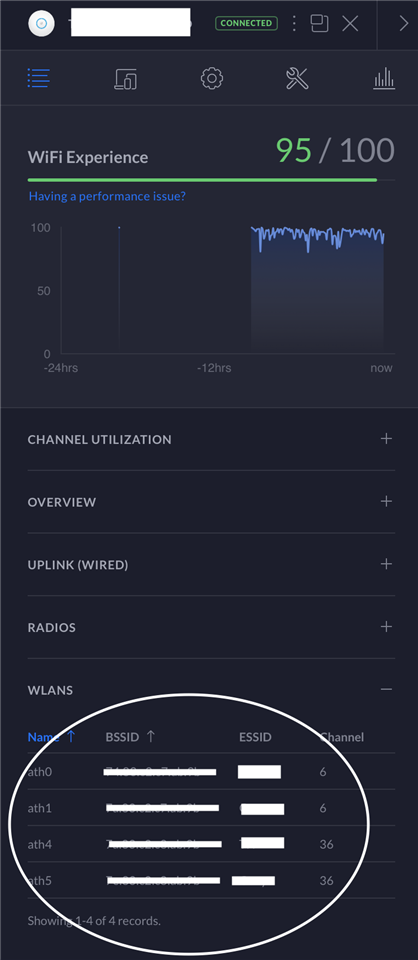Open the Details list tab icon

39,78
